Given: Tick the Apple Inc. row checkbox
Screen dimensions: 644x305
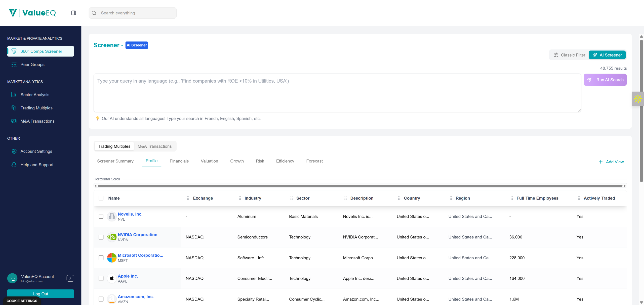Looking at the screenshot, I should coord(101,278).
